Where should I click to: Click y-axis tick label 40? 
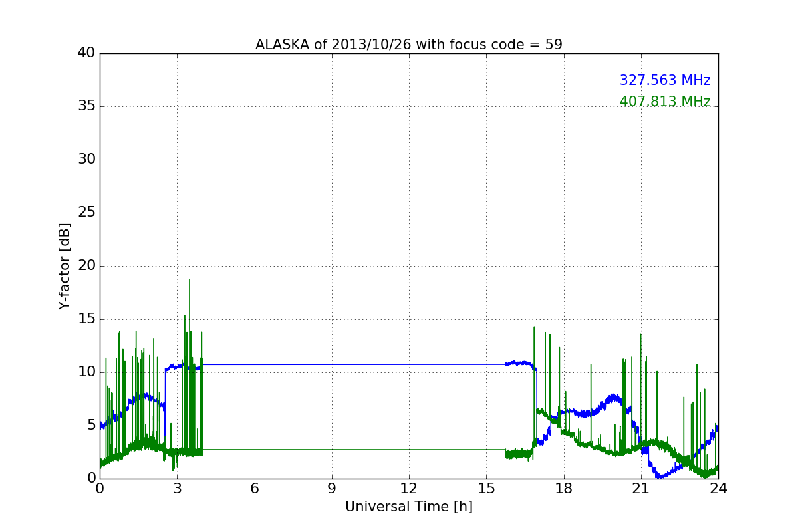86,53
